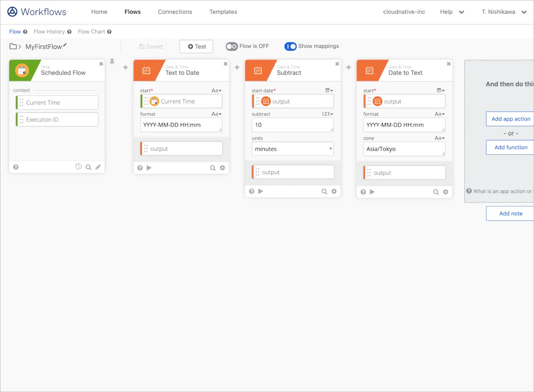Open help icon on Date to Text card
534x392 pixels.
363,192
